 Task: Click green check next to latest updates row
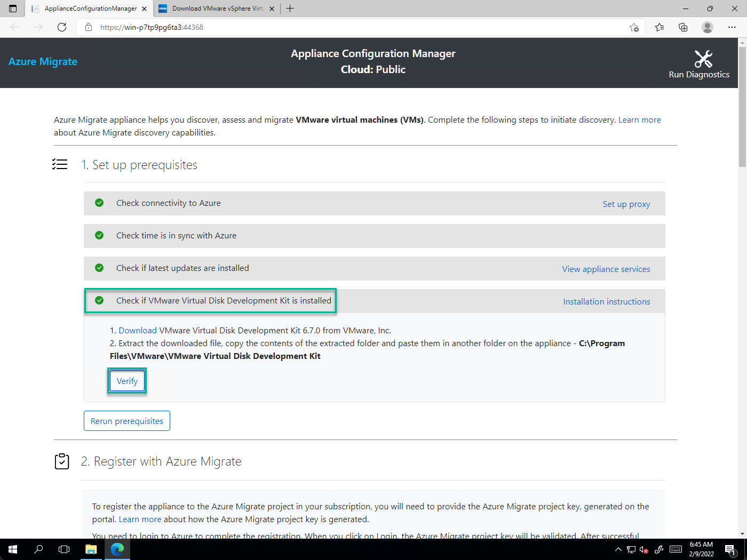click(99, 268)
